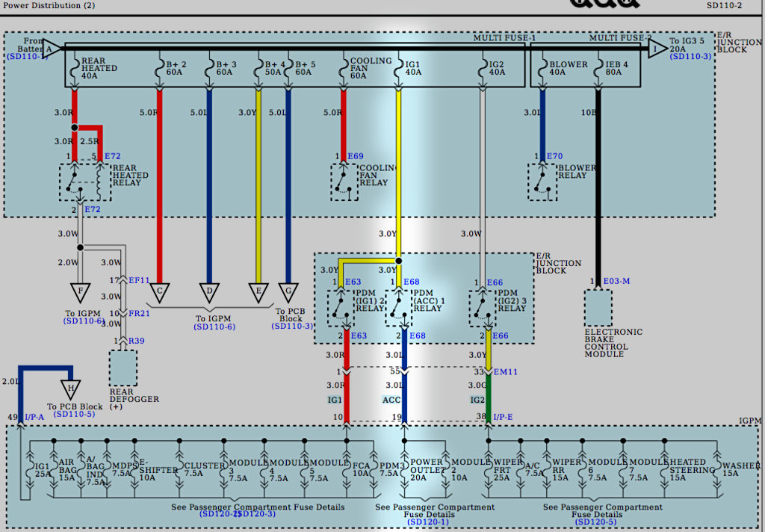Select the Electronic Brake Control Module box
This screenshot has width=765, height=532.
(x=598, y=308)
